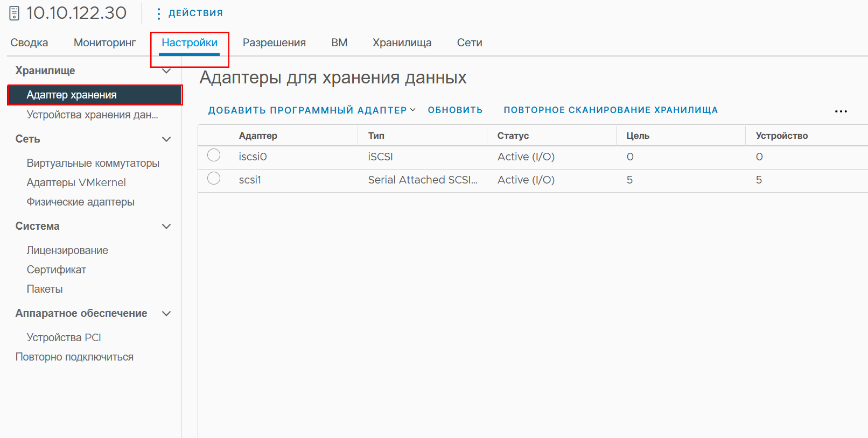Switch to the Сводка tab

click(x=29, y=43)
